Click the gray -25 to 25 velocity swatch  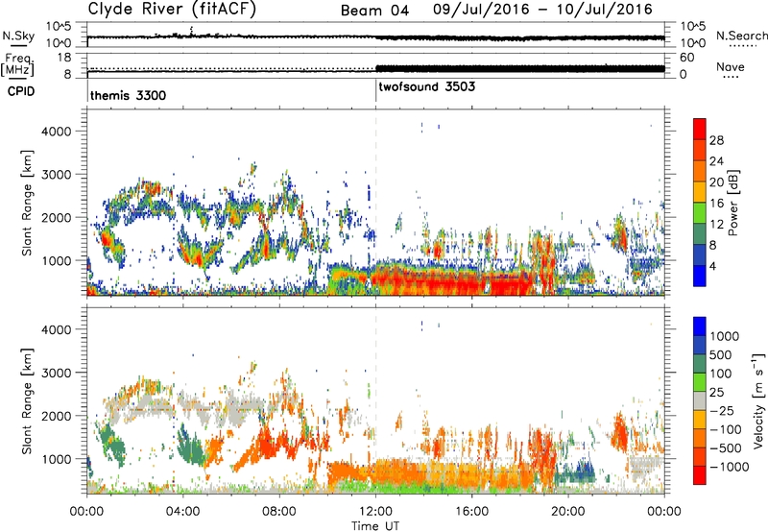point(700,400)
